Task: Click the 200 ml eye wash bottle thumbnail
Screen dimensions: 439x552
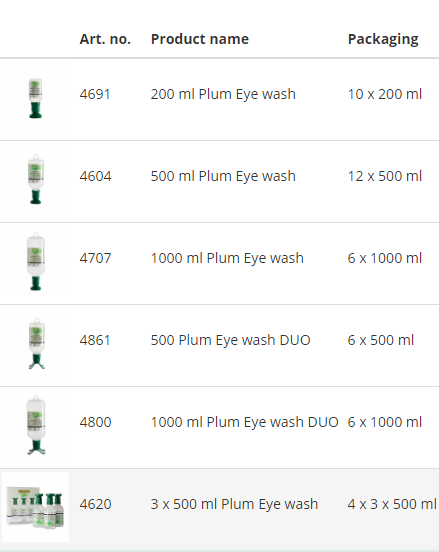Action: tap(35, 98)
